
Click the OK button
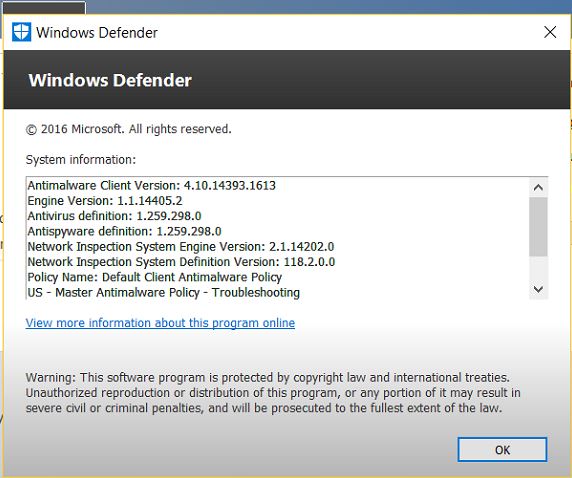[502, 450]
